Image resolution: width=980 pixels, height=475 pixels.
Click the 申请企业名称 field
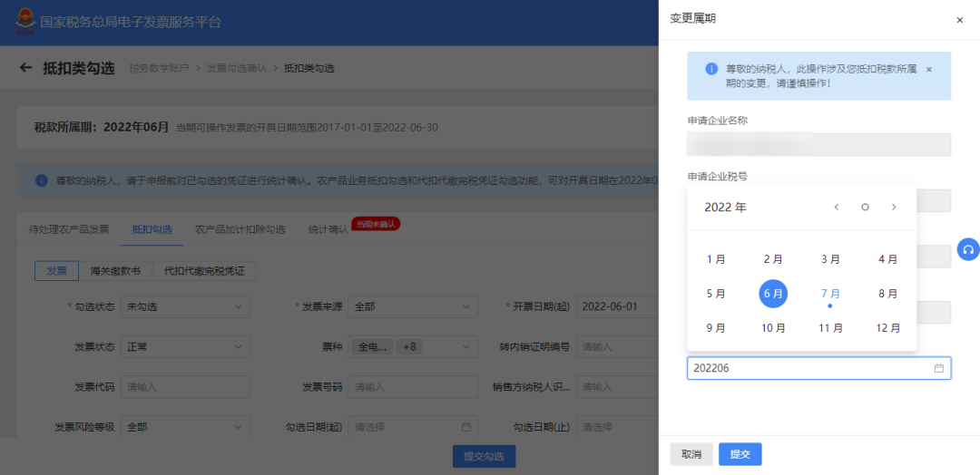pos(818,144)
